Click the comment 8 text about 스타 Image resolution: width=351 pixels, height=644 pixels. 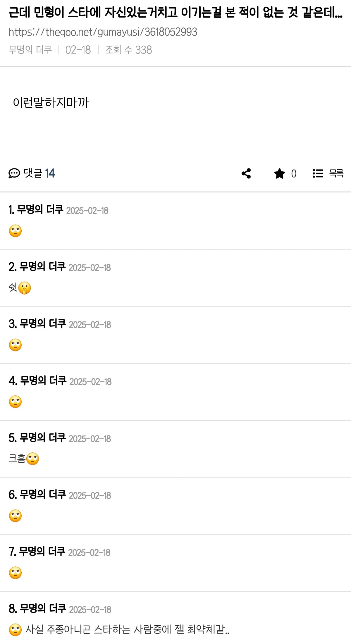(127, 630)
